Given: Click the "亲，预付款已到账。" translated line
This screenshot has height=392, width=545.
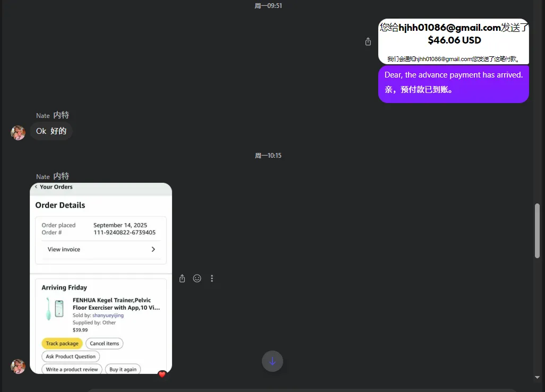Looking at the screenshot, I should click(419, 90).
